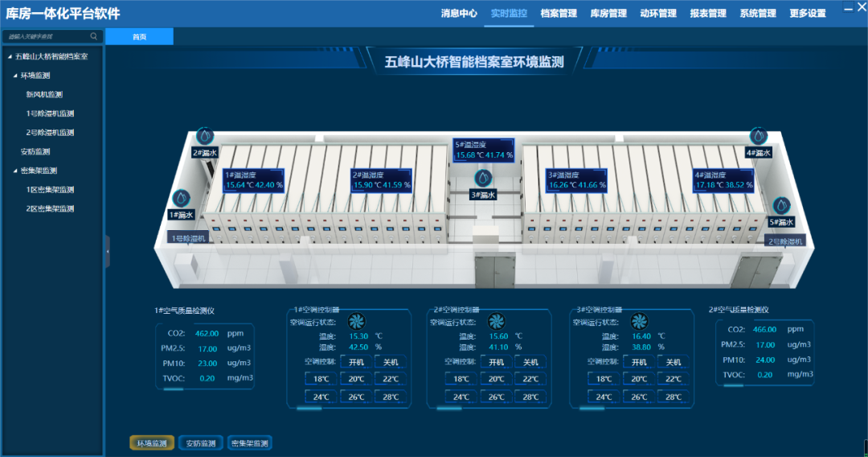Power on 3# air conditioner via 开机

639,362
